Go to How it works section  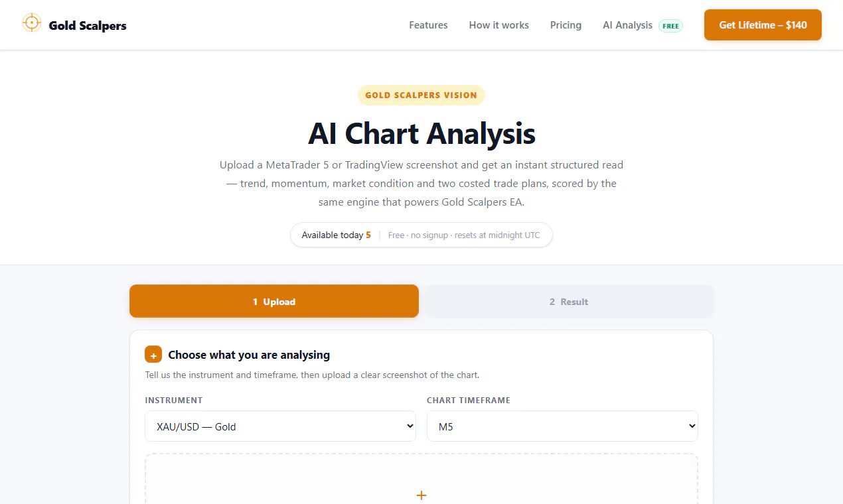coord(498,25)
